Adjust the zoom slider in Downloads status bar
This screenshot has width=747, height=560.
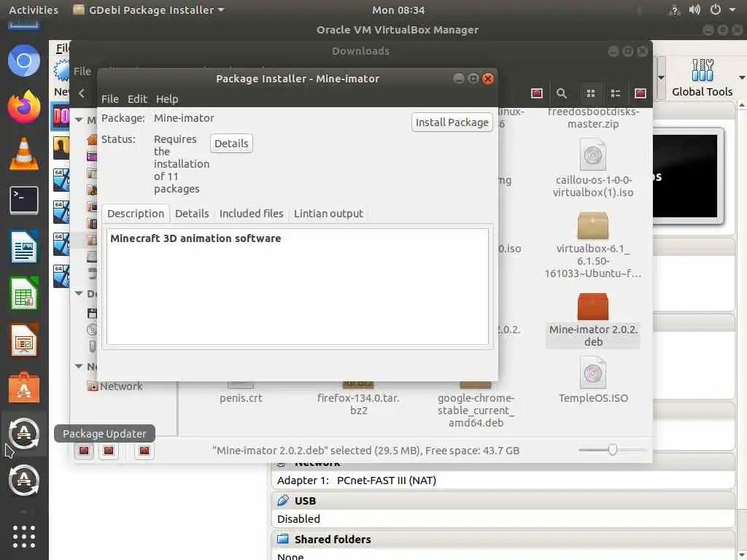pos(612,449)
